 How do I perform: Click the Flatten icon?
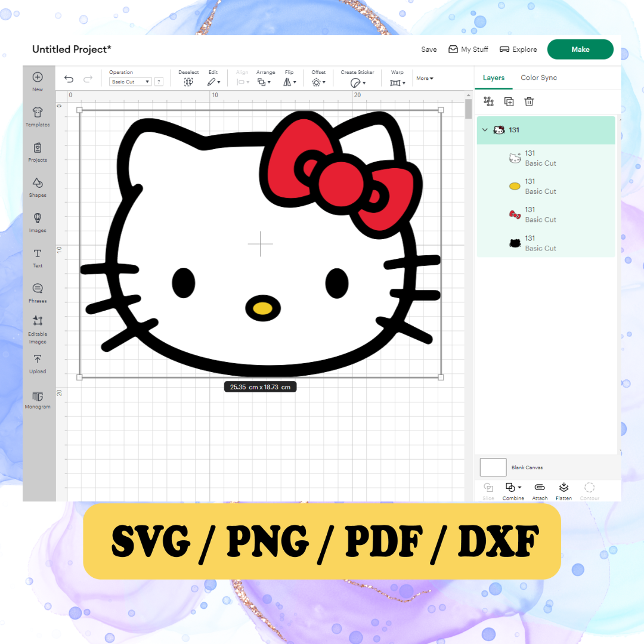pyautogui.click(x=563, y=488)
